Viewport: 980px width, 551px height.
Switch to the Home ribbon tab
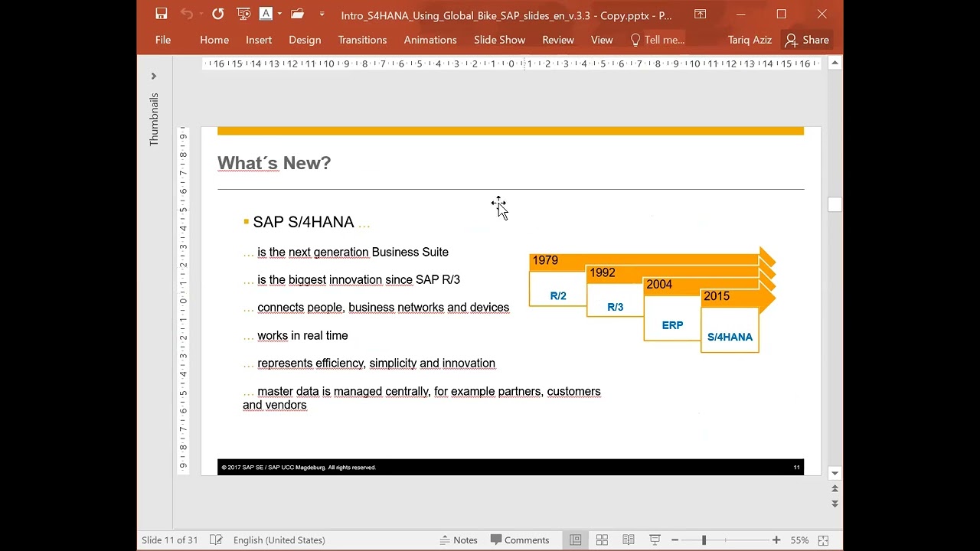pyautogui.click(x=214, y=40)
